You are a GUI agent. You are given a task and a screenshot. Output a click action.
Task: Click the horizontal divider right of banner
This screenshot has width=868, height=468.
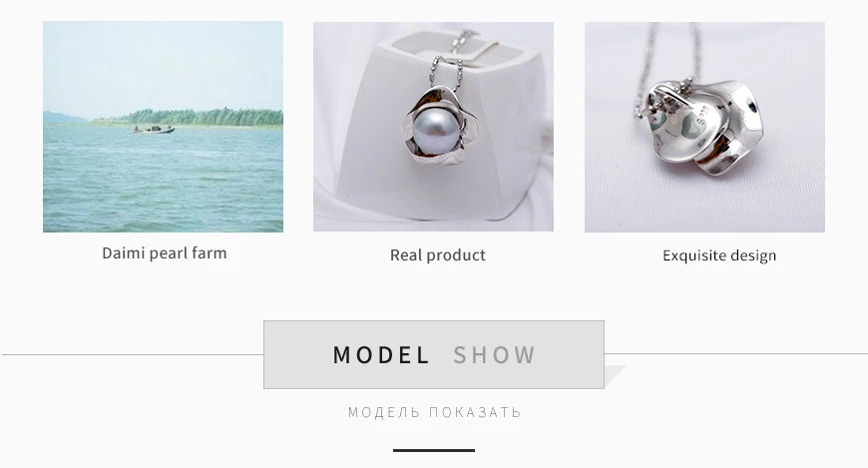736,353
